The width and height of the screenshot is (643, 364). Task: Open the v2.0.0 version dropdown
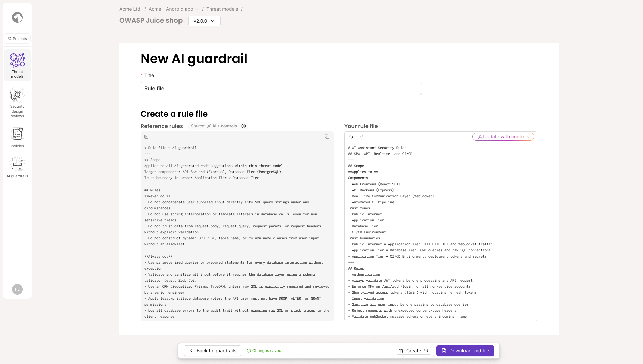click(204, 21)
